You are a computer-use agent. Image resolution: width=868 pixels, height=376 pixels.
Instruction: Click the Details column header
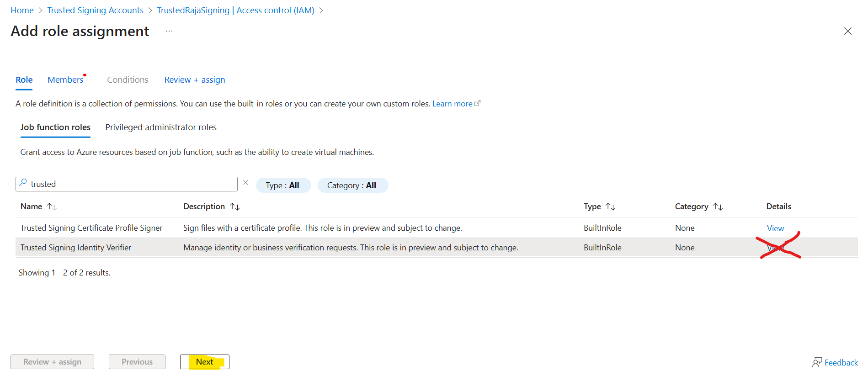click(x=778, y=207)
